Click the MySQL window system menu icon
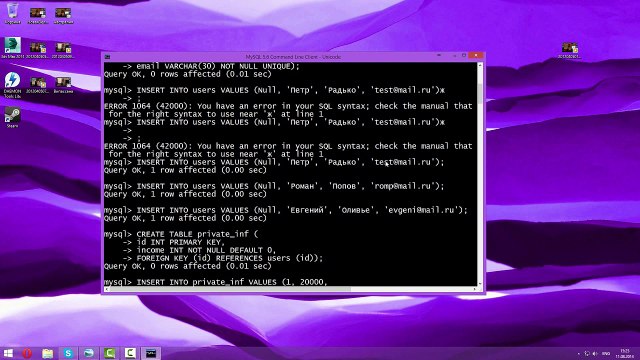This screenshot has height=360, width=640. coord(107,57)
